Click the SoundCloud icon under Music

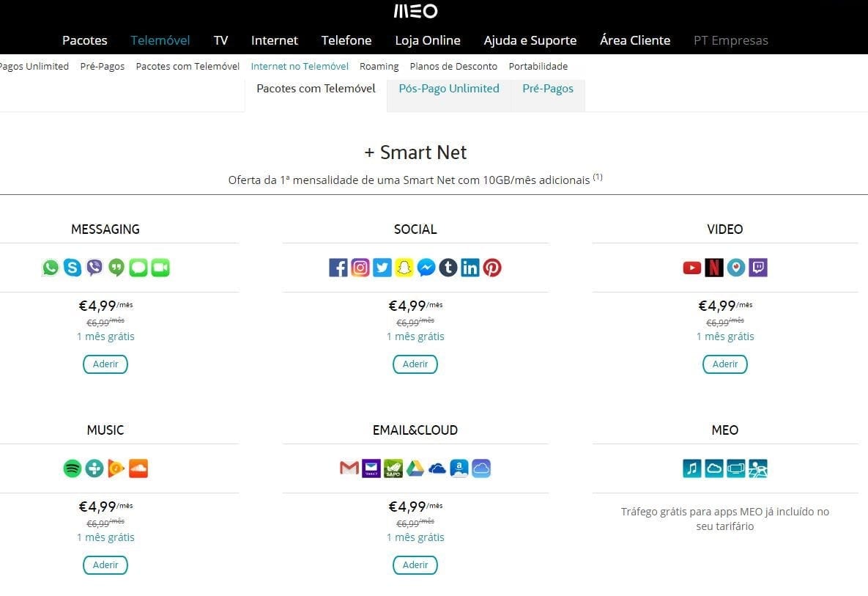138,468
